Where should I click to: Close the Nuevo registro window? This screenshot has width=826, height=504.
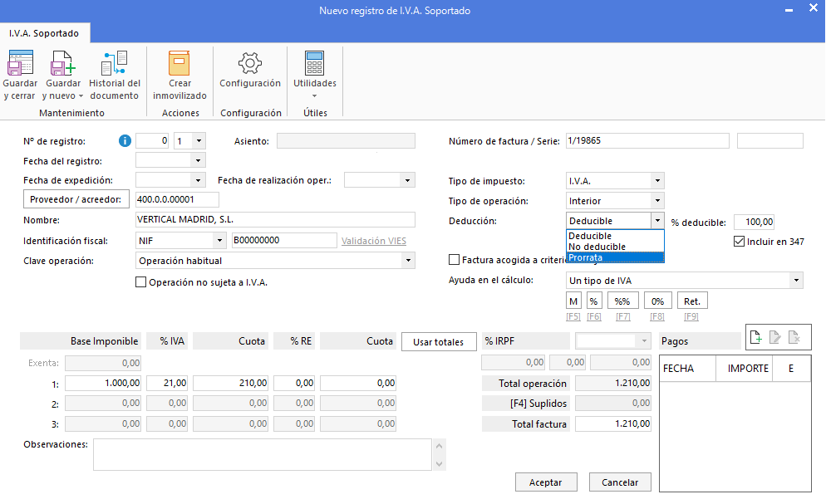coord(814,8)
